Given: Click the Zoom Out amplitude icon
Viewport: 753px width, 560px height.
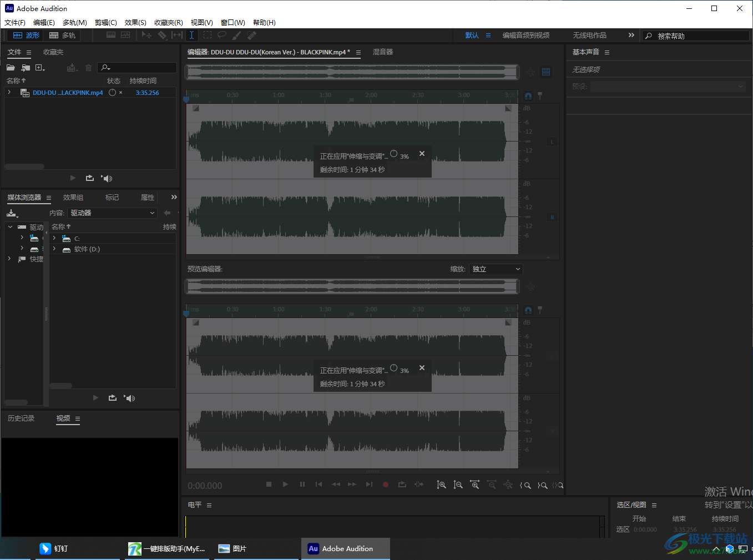Looking at the screenshot, I should (x=458, y=485).
